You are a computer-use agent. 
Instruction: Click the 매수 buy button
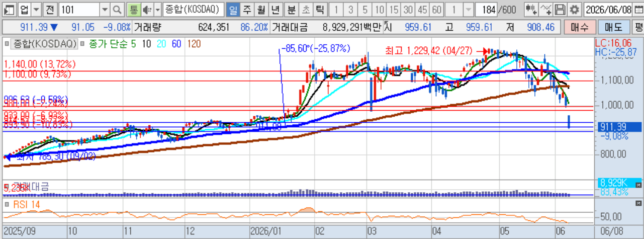coord(580,27)
